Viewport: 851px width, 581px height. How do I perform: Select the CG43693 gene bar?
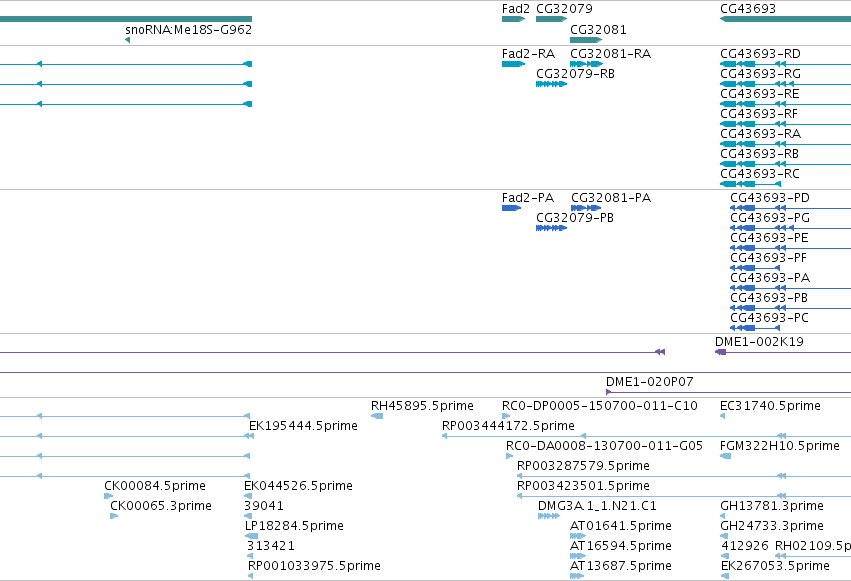click(785, 19)
